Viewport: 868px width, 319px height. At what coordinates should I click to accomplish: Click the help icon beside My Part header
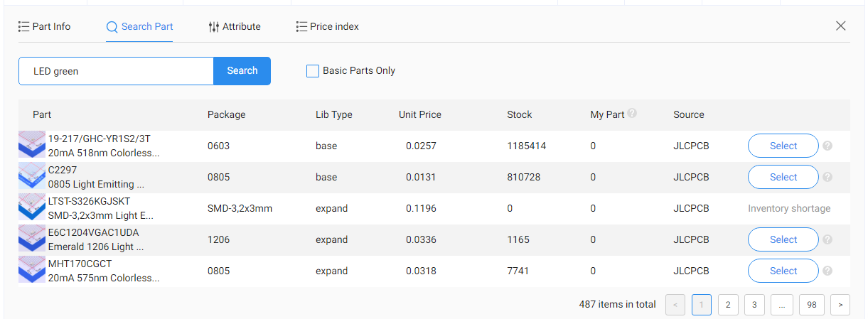click(x=632, y=113)
